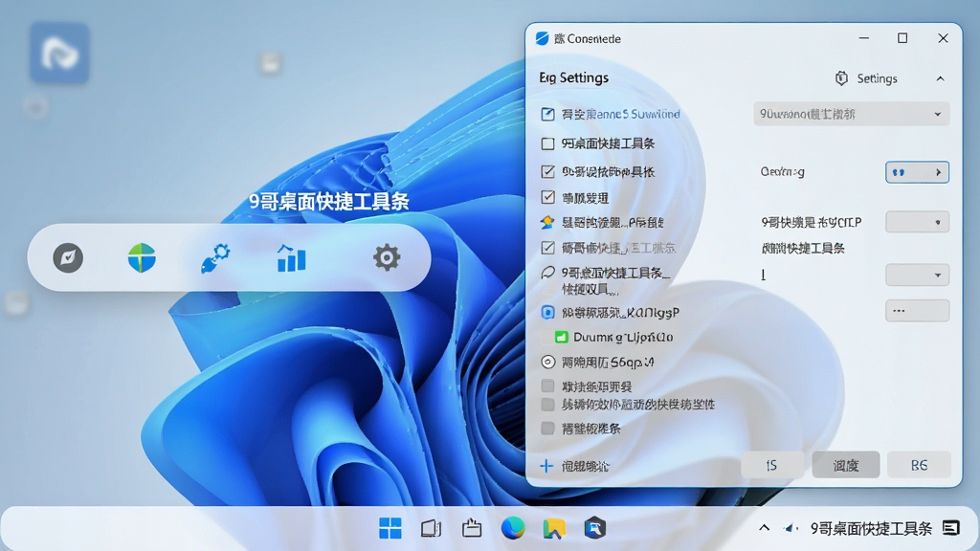Click the star person icon in the settings list
Viewport: 980px width, 551px height.
click(x=547, y=222)
